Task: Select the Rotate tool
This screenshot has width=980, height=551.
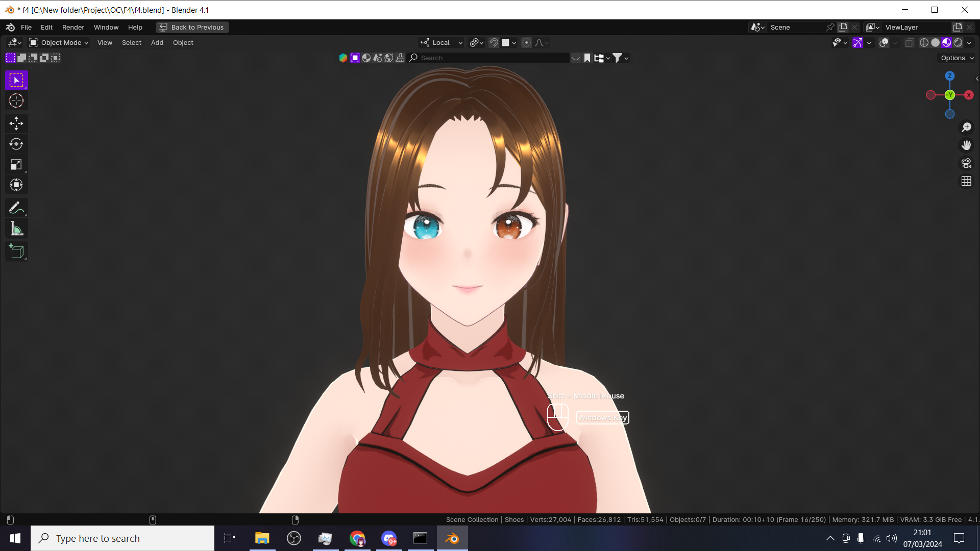Action: [16, 144]
